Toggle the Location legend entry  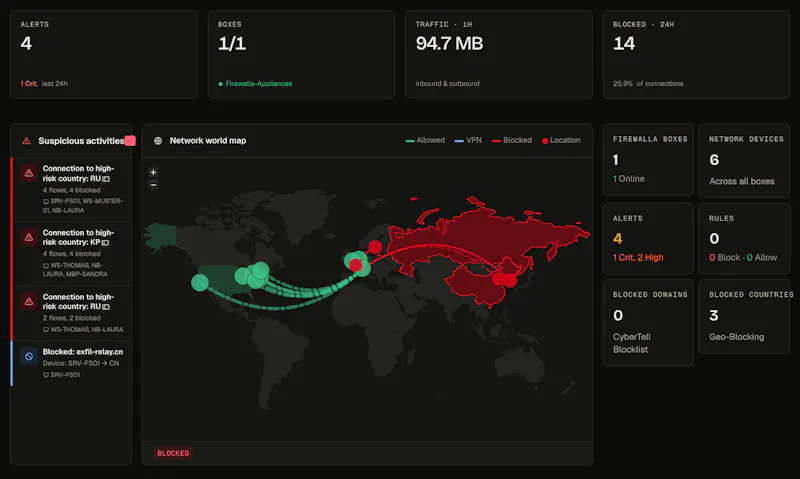[x=561, y=140]
